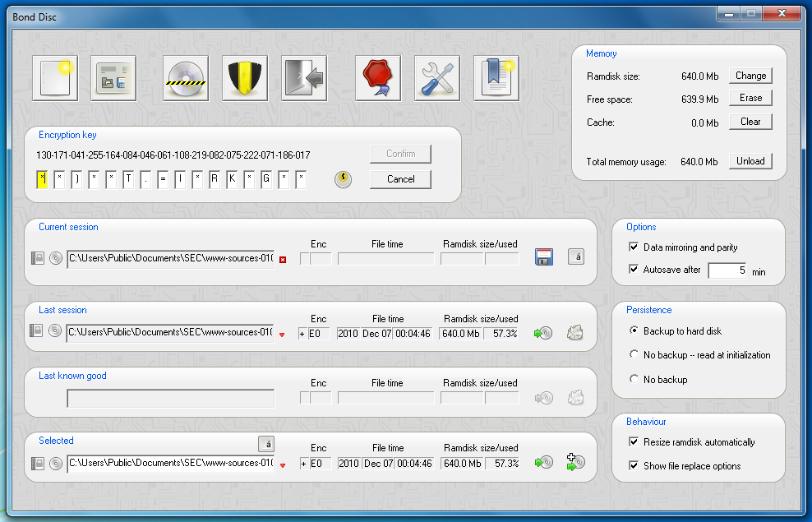
Task: Cancel the encryption key entry
Action: tap(400, 179)
